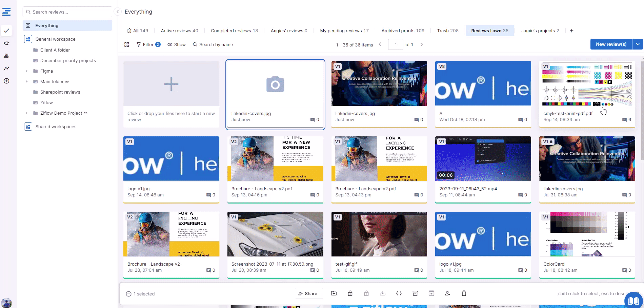Viewport: 644px width, 308px height.
Task: Archive the selected proof
Action: [415, 293]
